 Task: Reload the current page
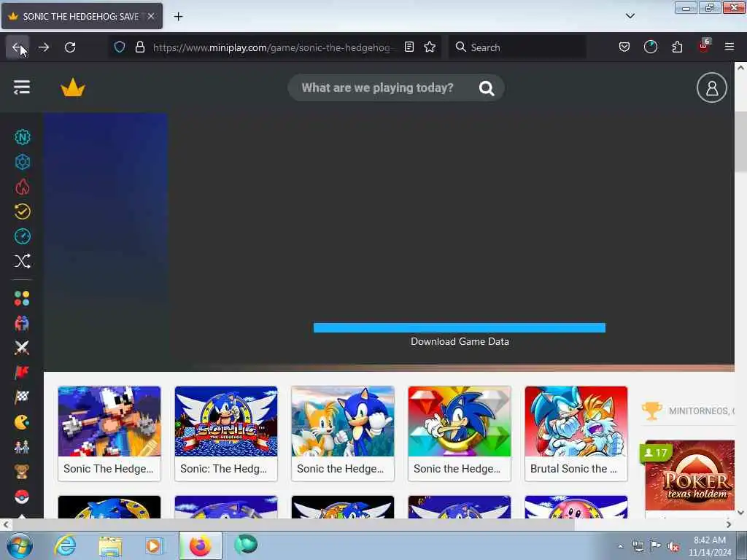70,47
